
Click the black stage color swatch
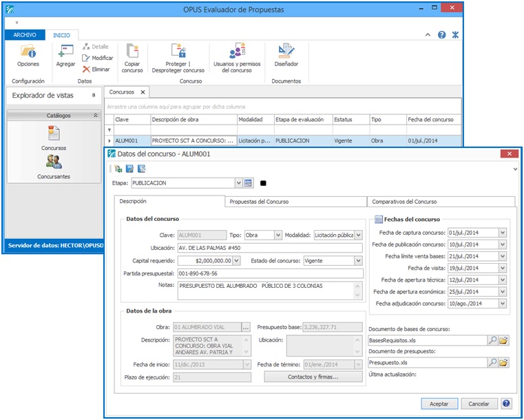point(264,184)
